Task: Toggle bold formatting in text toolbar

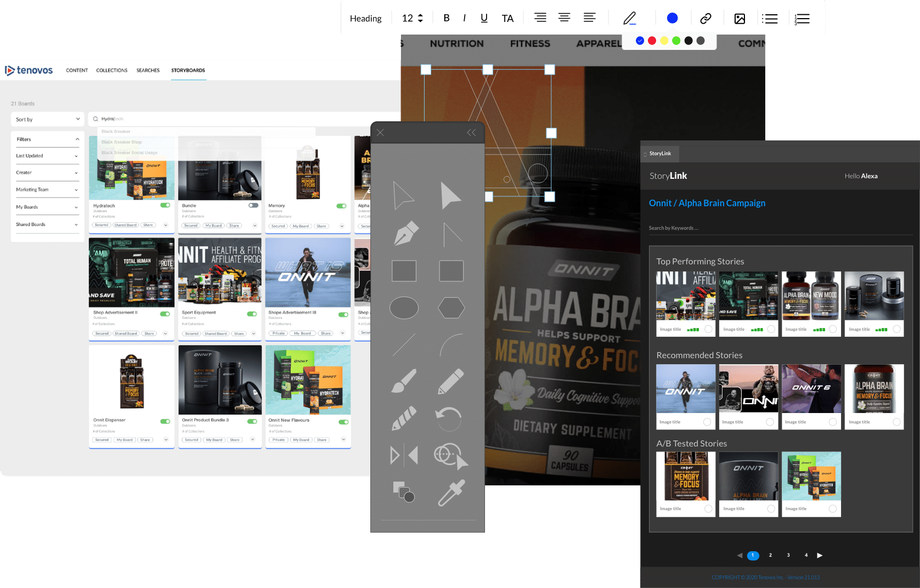Action: point(447,18)
